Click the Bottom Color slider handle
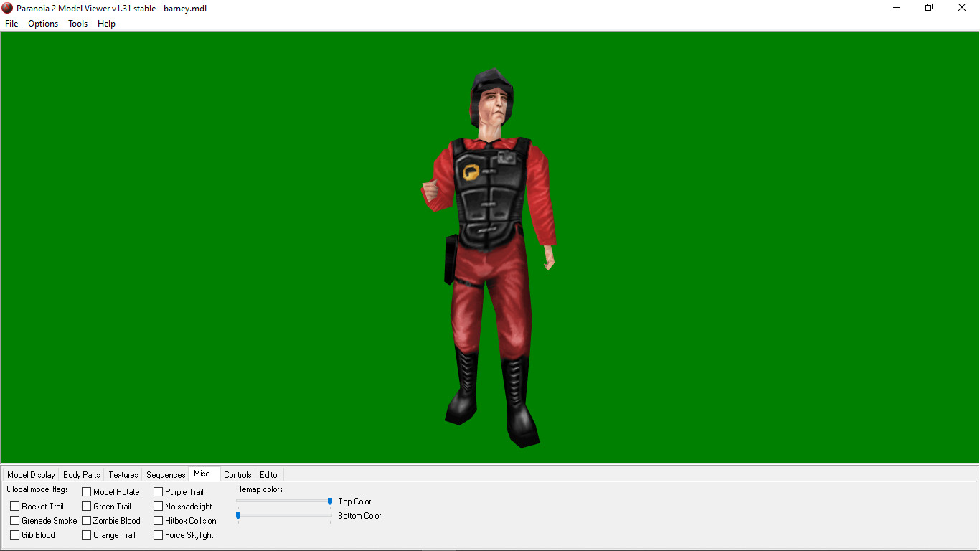The image size is (980, 551). [238, 515]
